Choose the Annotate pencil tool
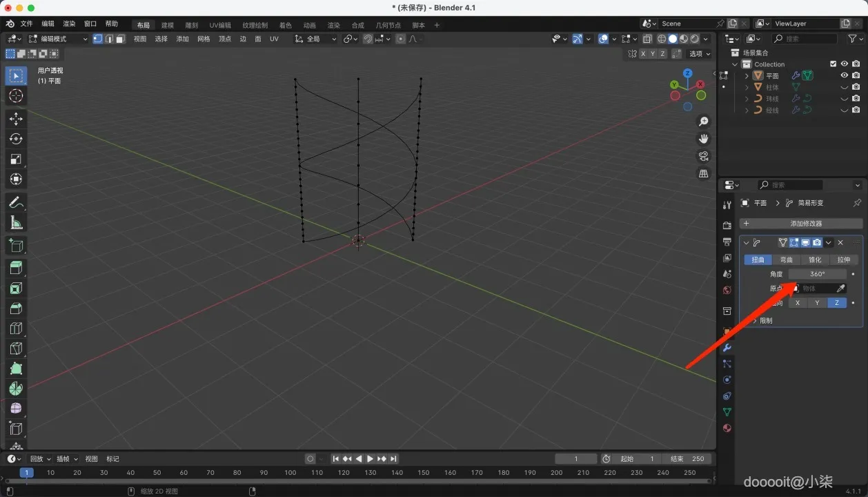Image resolution: width=868 pixels, height=497 pixels. coord(16,202)
